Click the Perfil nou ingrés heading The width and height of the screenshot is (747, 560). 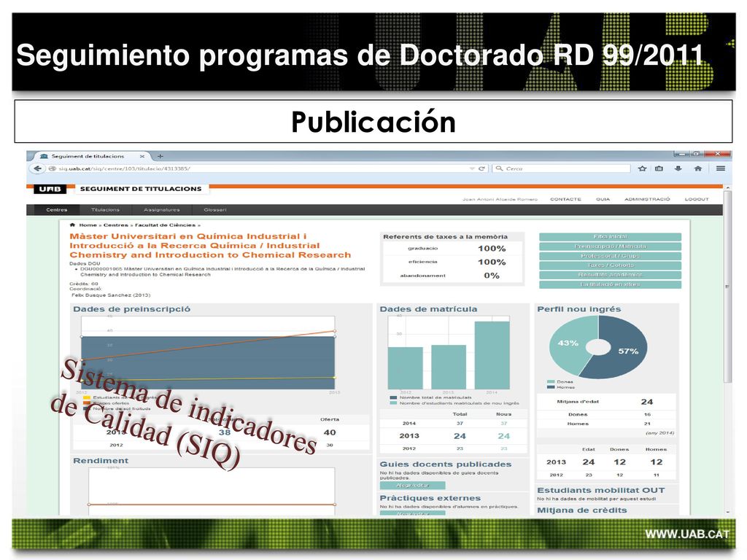click(x=578, y=309)
